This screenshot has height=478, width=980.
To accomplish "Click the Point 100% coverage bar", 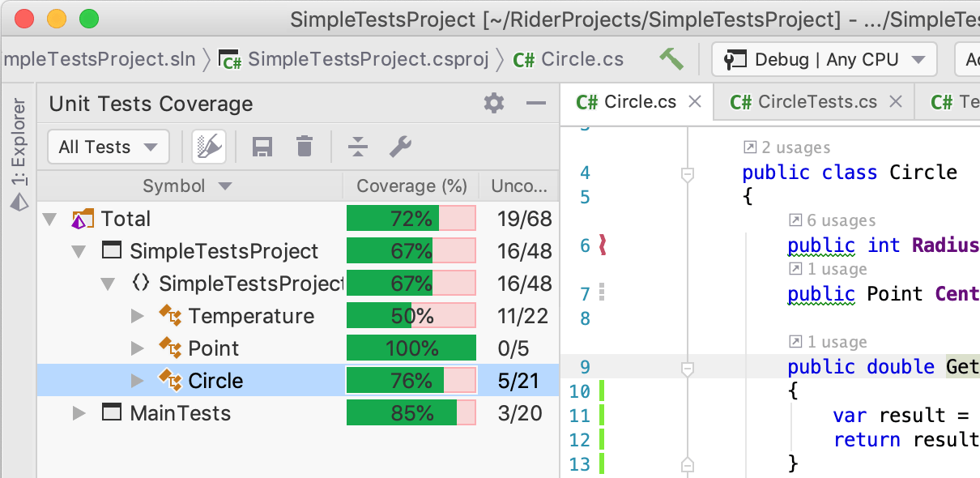I will click(x=411, y=348).
